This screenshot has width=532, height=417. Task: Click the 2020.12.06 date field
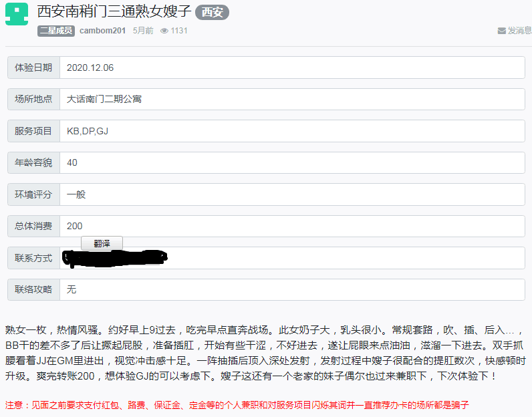[291, 67]
